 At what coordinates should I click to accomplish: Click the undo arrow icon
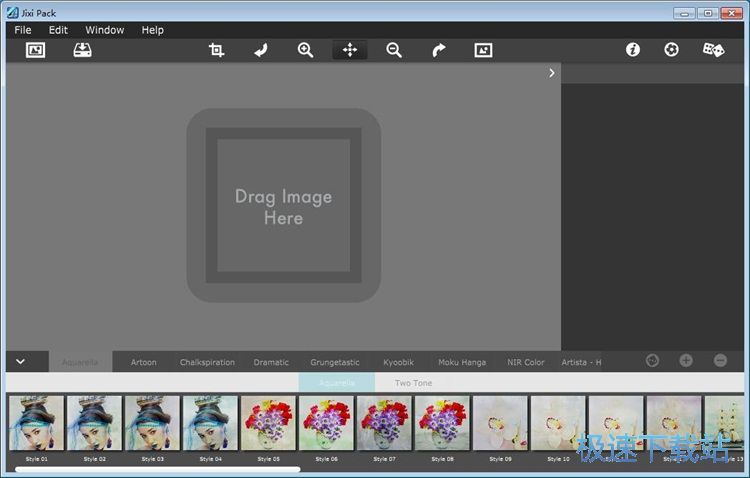coord(261,50)
